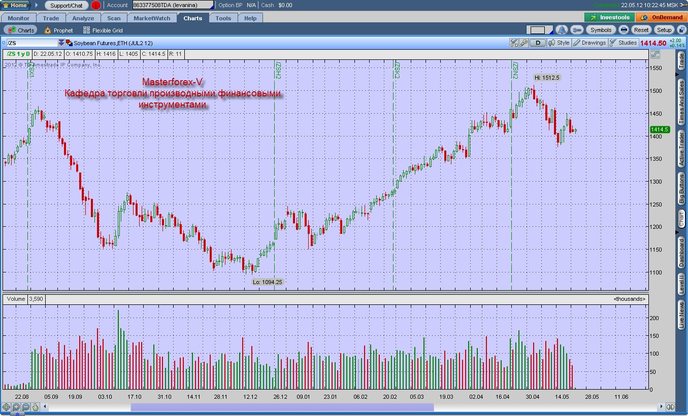688x416 pixels.
Task: Toggle Dashboard sidebar panel
Action: tap(681, 252)
